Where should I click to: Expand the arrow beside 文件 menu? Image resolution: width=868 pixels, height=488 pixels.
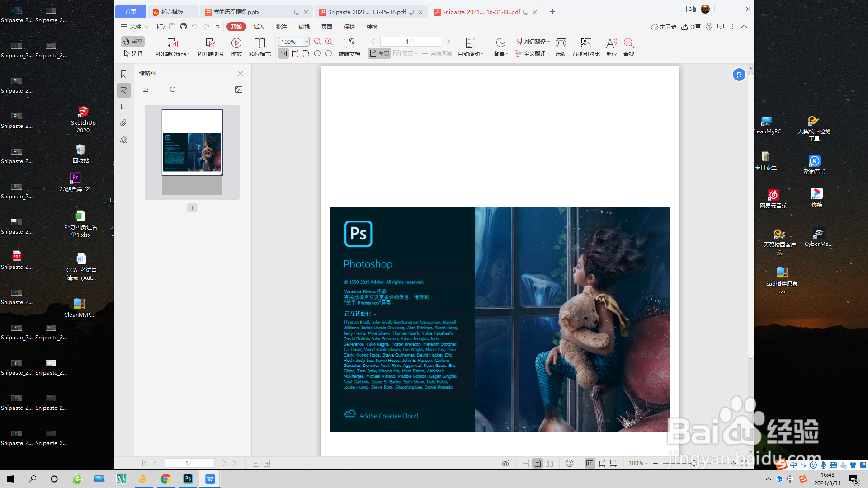click(x=147, y=27)
